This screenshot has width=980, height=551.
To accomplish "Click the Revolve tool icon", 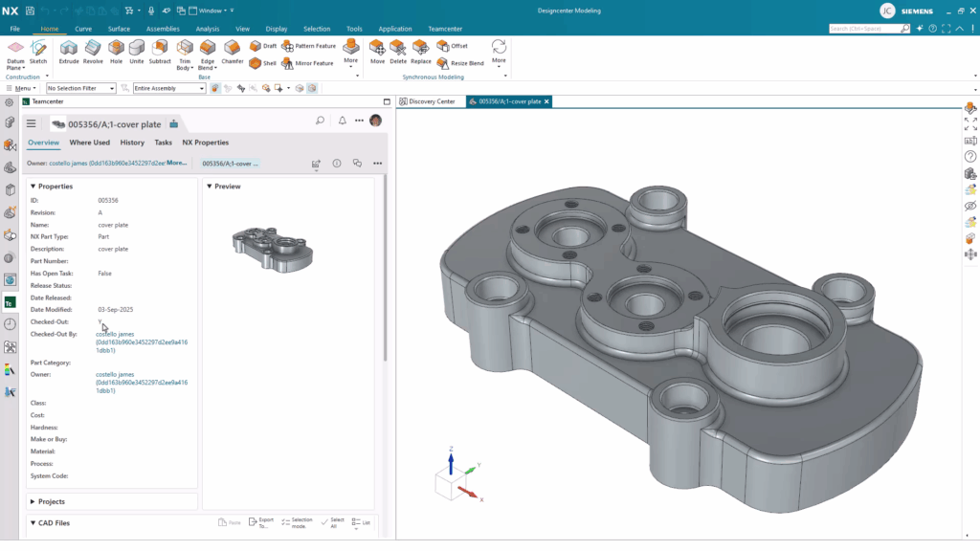I will tap(93, 52).
